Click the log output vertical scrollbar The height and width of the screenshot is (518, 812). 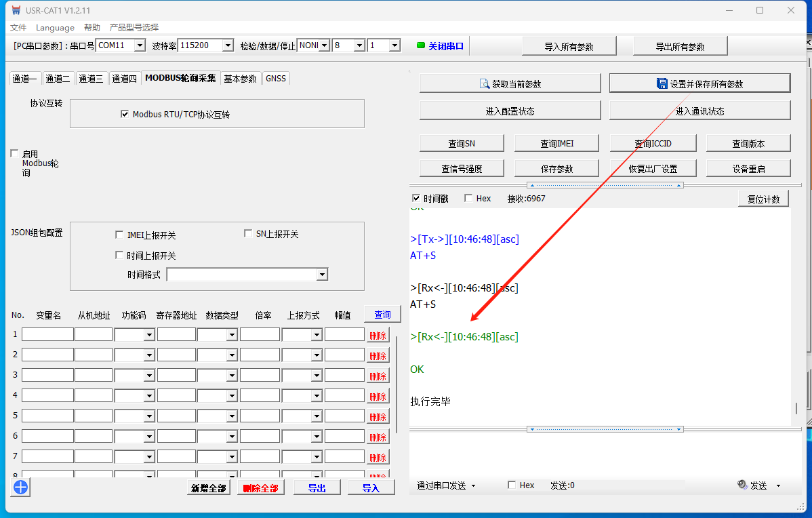796,408
